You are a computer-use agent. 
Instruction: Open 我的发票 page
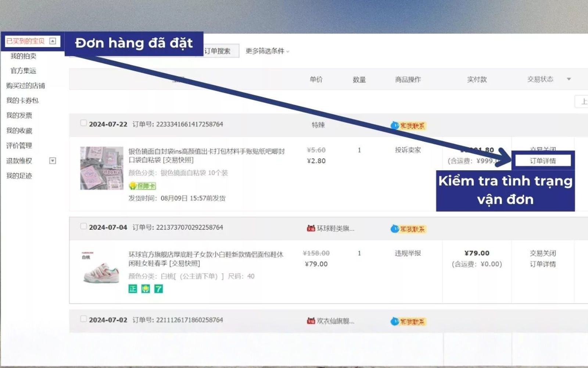pos(19,115)
